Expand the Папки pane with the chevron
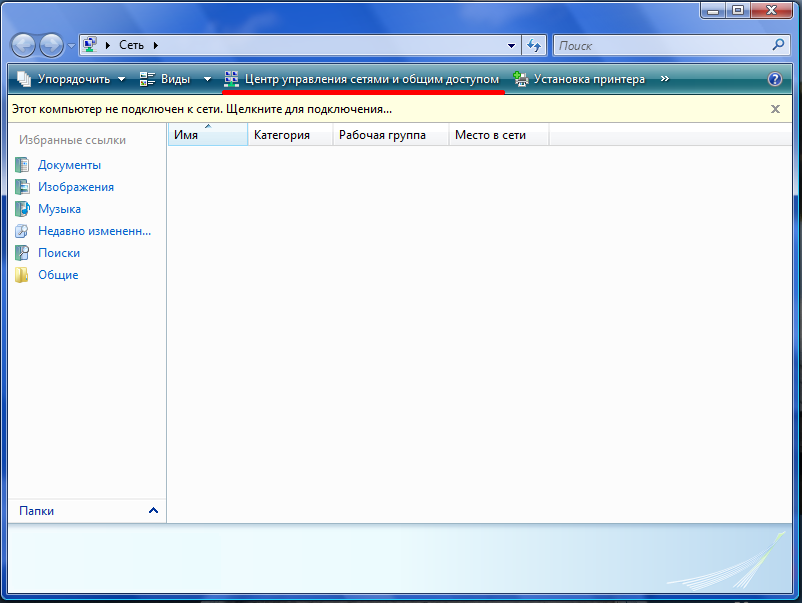Viewport: 802px width, 603px height. [x=153, y=510]
